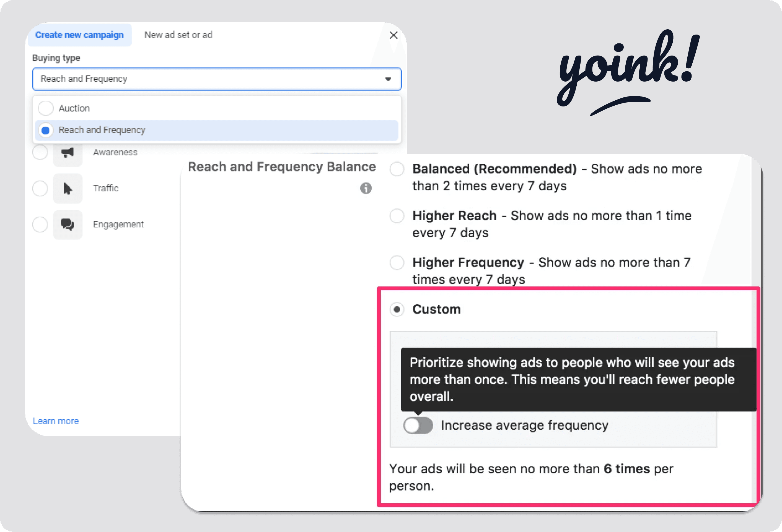Click the Increase average frequency label

(525, 425)
